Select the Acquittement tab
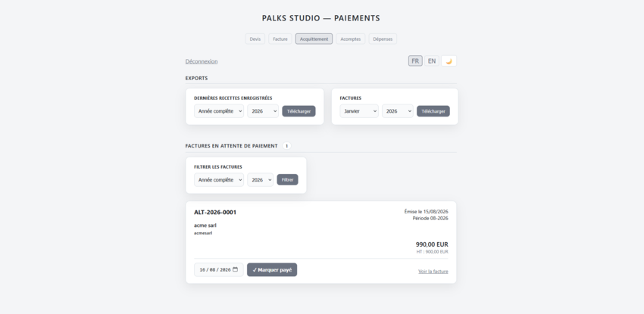The width and height of the screenshot is (644, 314). 314,39
